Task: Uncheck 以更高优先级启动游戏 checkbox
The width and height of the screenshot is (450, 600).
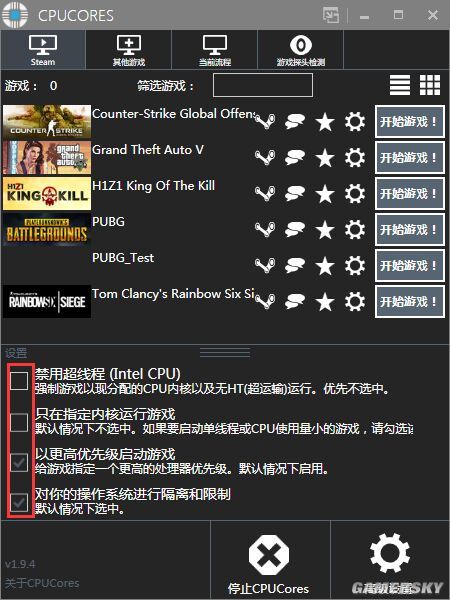Action: point(19,462)
